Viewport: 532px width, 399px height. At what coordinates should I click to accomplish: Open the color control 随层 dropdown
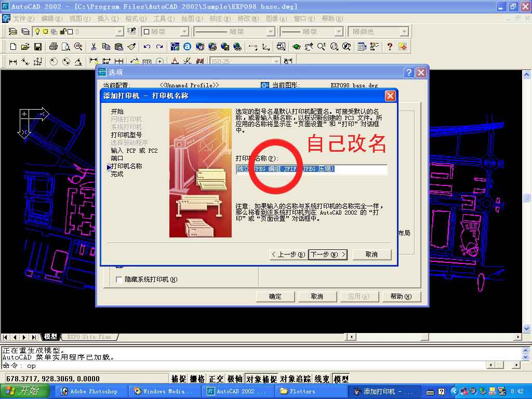(184, 32)
